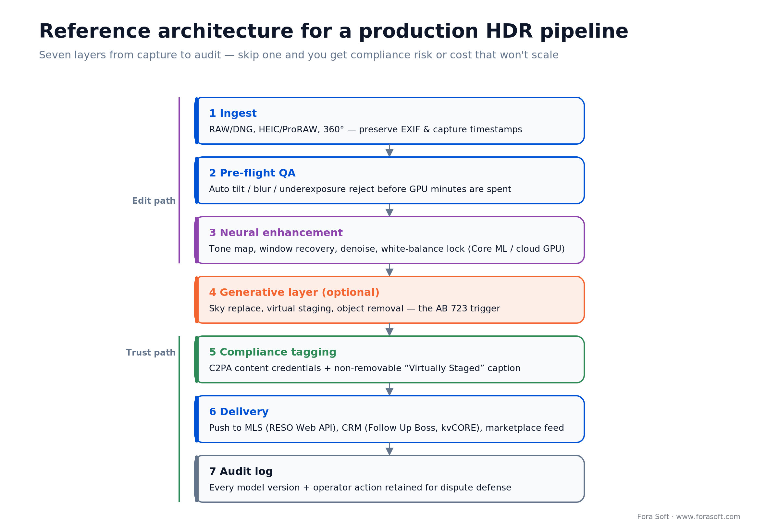This screenshot has width=779, height=532.
Task: Select the '6 Delivery' heading
Action: [x=239, y=412]
